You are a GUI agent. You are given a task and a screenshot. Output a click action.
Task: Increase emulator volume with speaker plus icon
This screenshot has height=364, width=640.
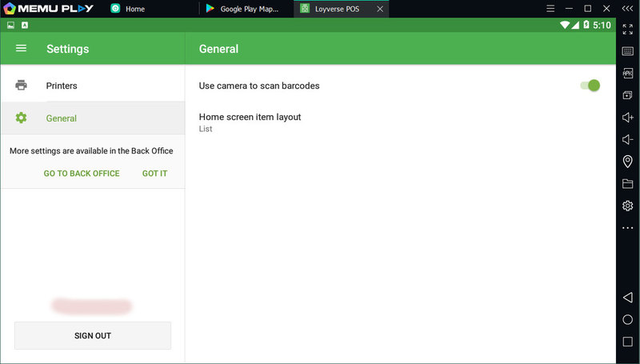click(628, 118)
